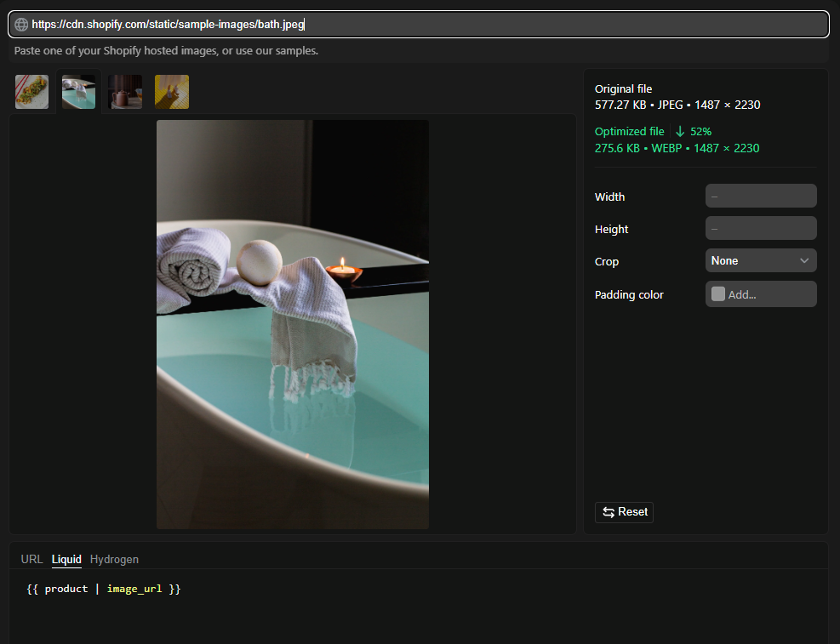Click the Optimized file link
Image resolution: width=840 pixels, height=644 pixels.
[630, 131]
